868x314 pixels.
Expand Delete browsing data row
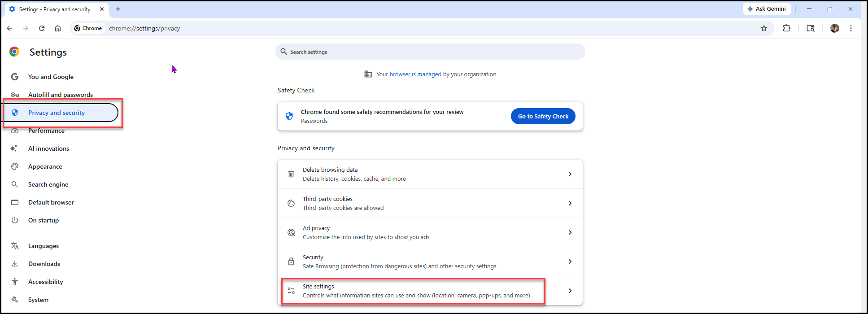coord(430,174)
